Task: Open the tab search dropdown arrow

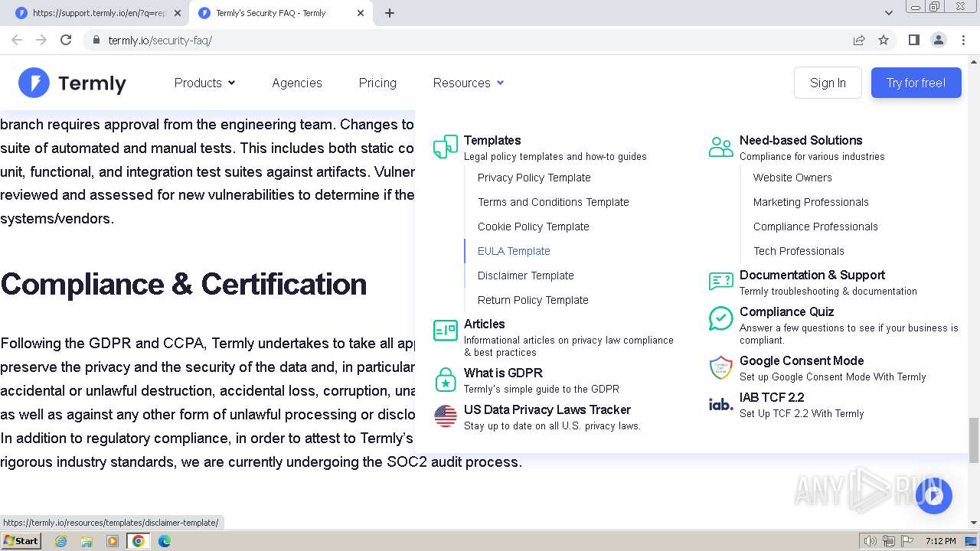Action: click(889, 13)
